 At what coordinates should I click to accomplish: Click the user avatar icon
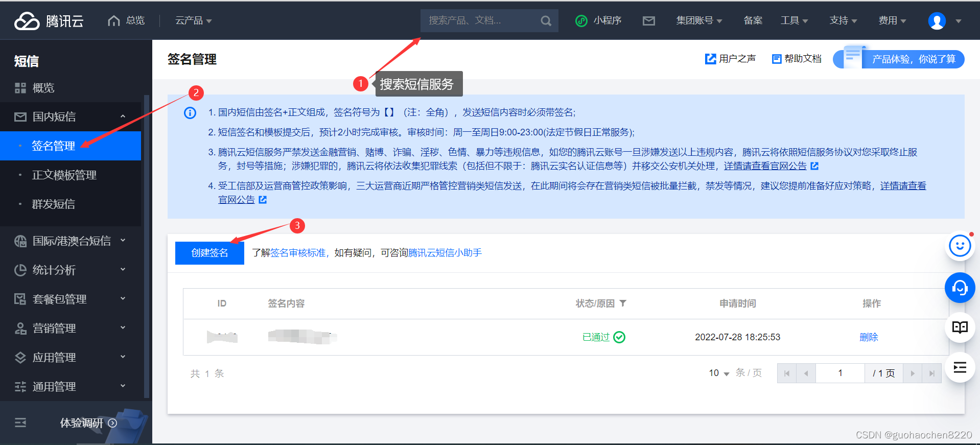click(x=937, y=21)
